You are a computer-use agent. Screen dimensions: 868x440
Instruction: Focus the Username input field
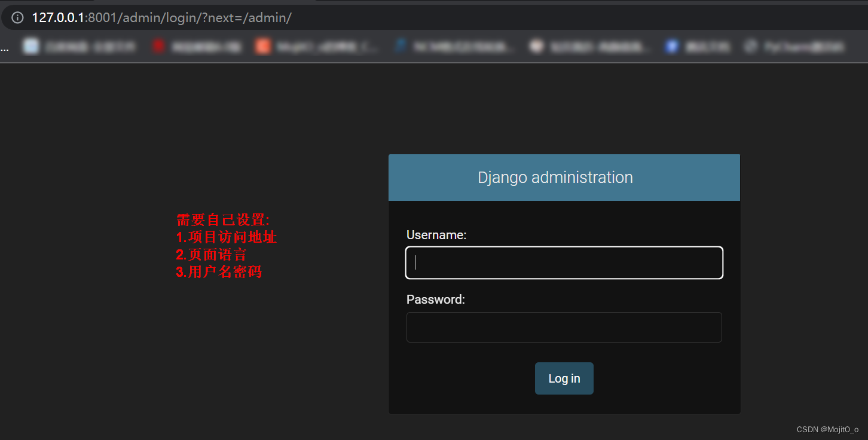(564, 262)
